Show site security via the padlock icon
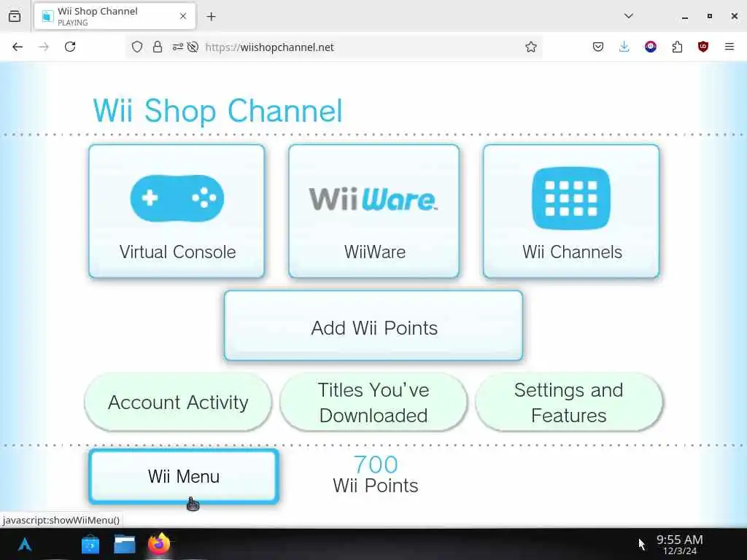The height and width of the screenshot is (560, 747). pyautogui.click(x=158, y=47)
